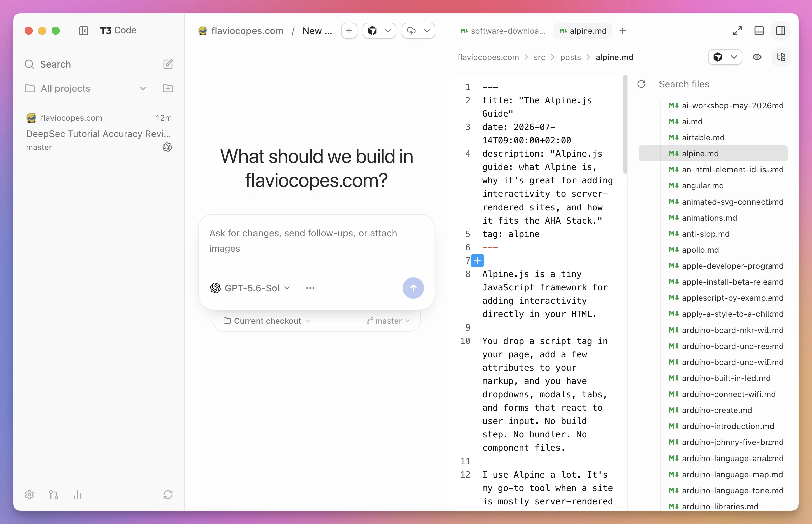The image size is (812, 524).
Task: Open chevron dropdown in editor breadcrumb bar
Action: tap(734, 57)
